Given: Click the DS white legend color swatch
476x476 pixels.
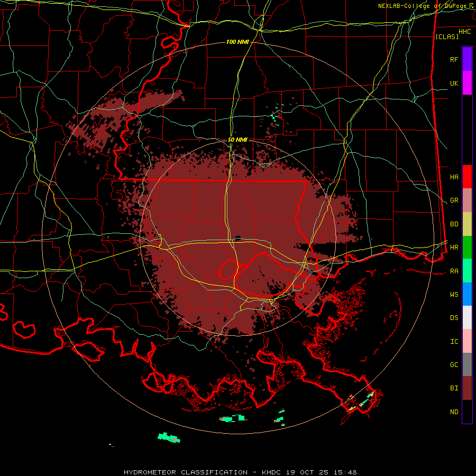Looking at the screenshot, I should pos(467,317).
